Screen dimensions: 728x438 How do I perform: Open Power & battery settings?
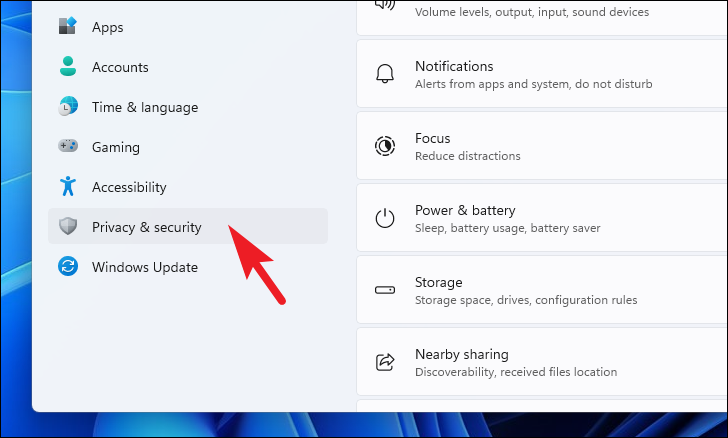point(541,218)
